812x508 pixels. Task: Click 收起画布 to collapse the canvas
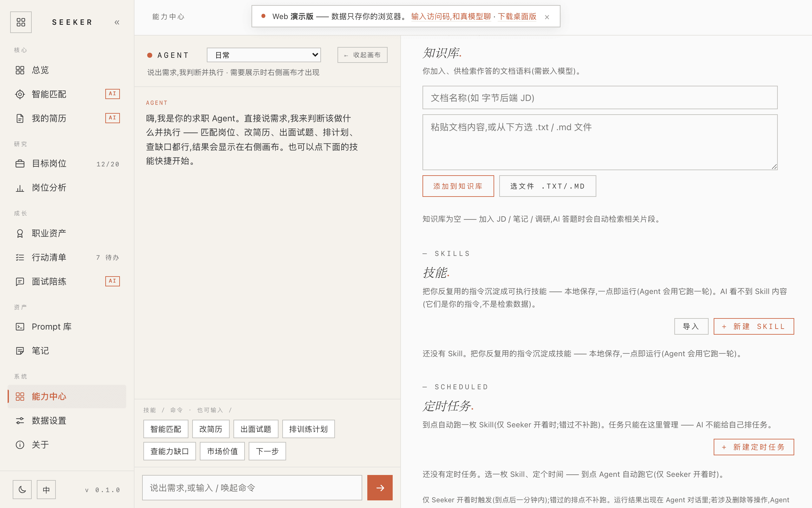click(x=362, y=55)
